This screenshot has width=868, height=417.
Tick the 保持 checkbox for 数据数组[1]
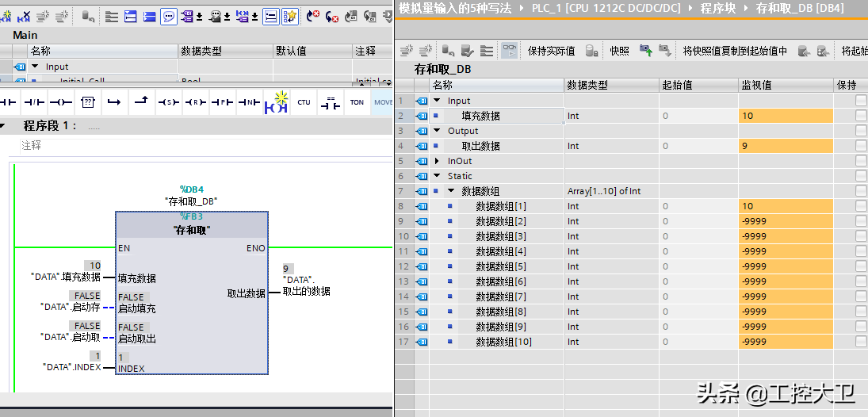pyautogui.click(x=861, y=206)
